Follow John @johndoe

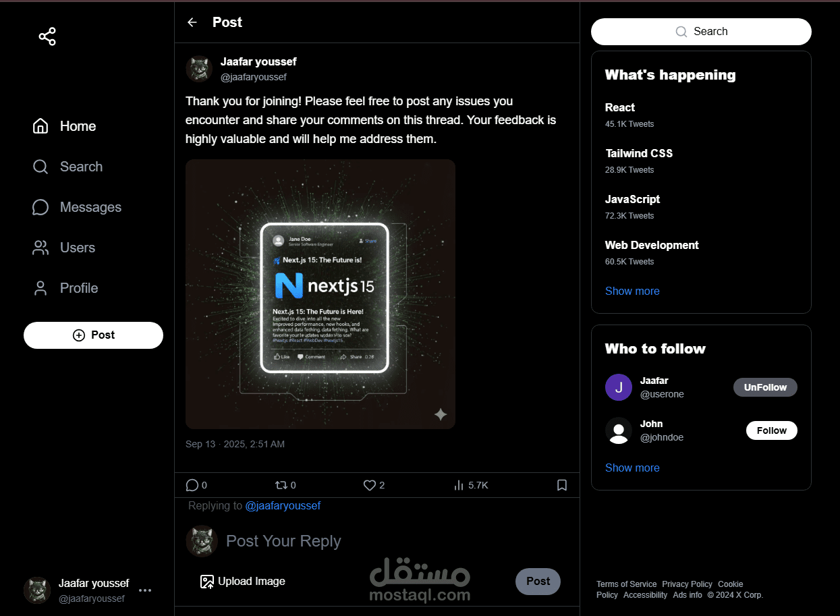(772, 430)
